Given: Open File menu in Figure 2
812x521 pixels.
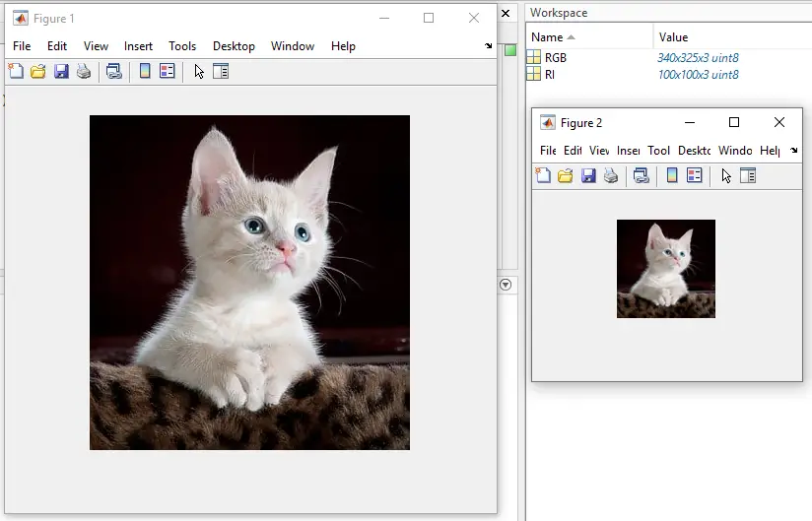Looking at the screenshot, I should point(548,151).
